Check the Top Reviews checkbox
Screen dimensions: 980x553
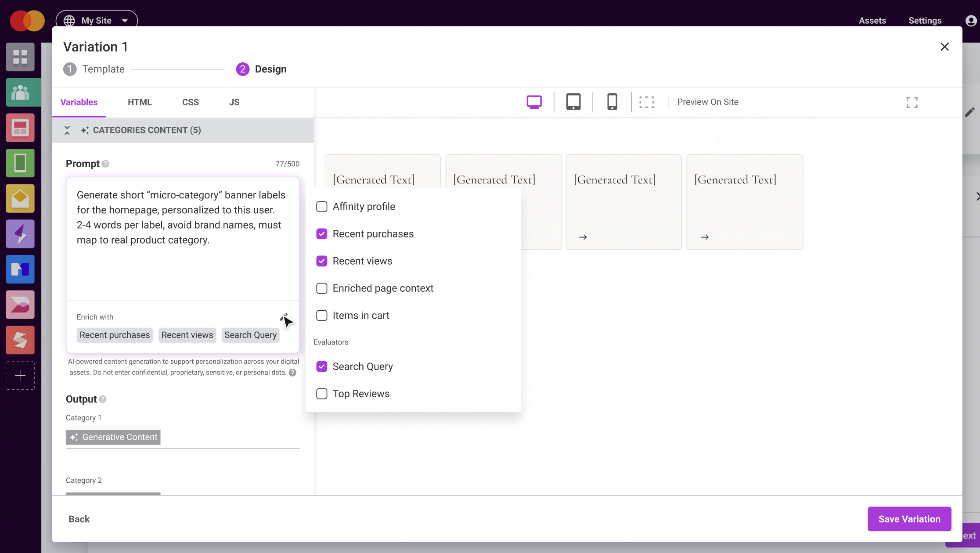(322, 394)
